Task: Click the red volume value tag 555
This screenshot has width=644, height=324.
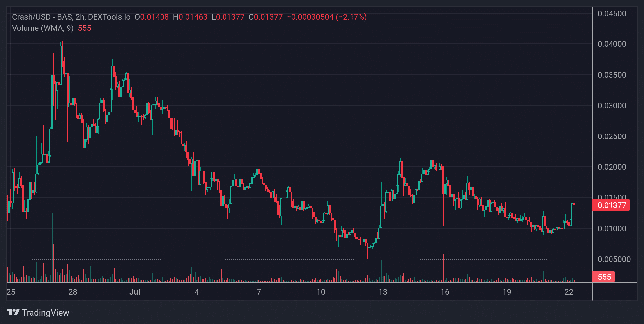Action: (604, 277)
